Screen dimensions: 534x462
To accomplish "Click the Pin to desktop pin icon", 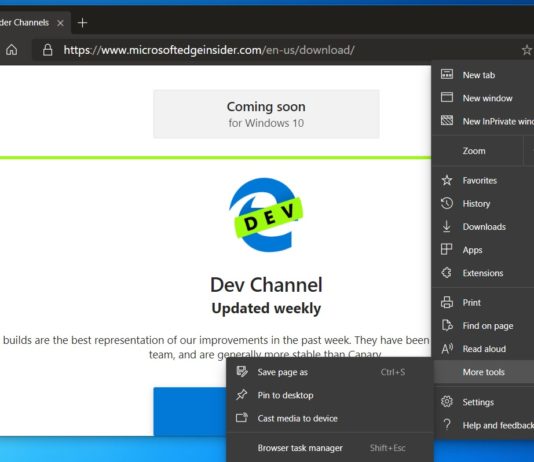I will click(241, 395).
